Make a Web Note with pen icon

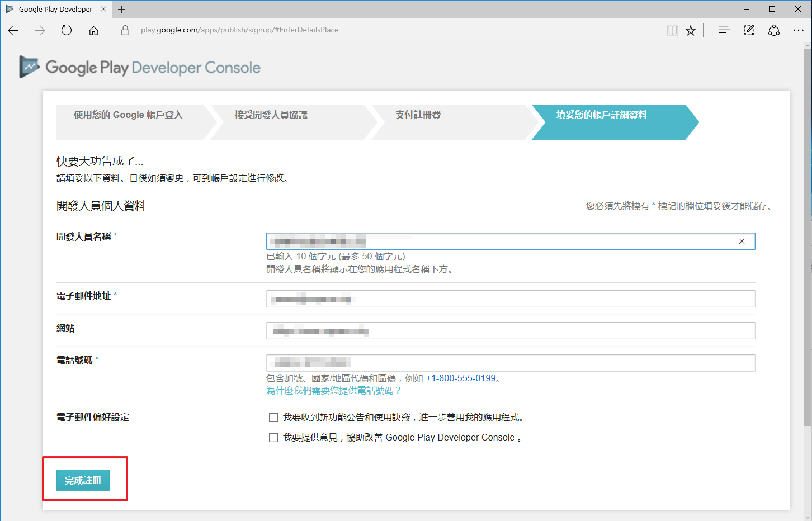pos(749,30)
